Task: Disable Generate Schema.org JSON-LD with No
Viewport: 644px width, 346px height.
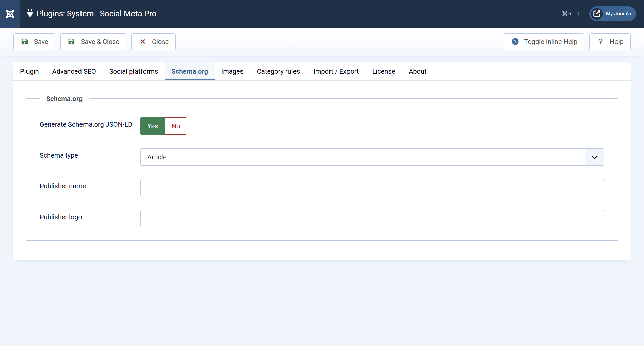Action: 176,126
